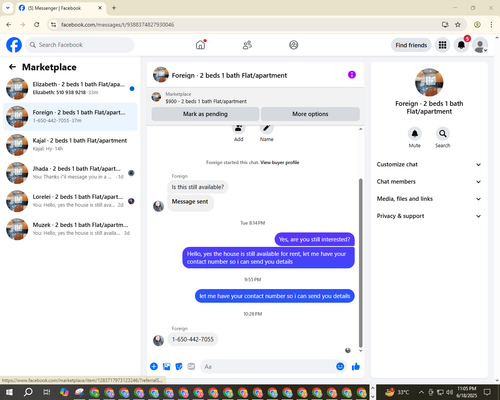
Task: Open the account profile avatar menu
Action: coord(480,45)
